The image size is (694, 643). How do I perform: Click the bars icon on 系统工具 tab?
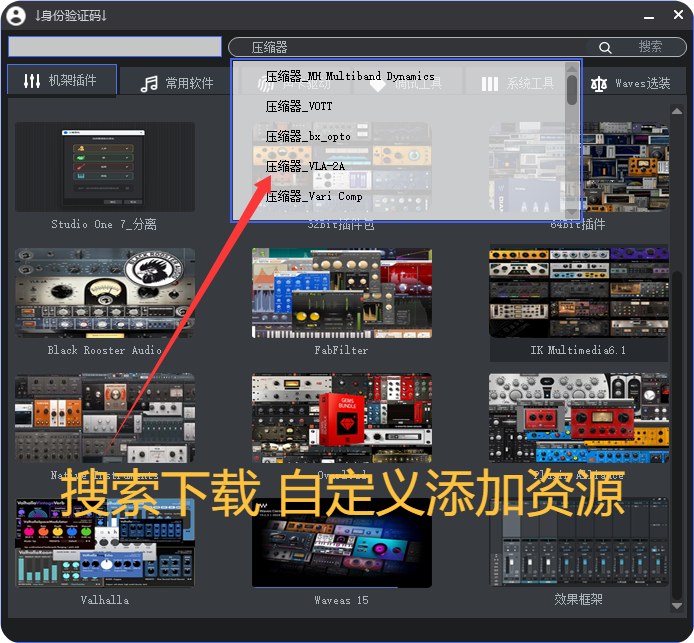(490, 84)
